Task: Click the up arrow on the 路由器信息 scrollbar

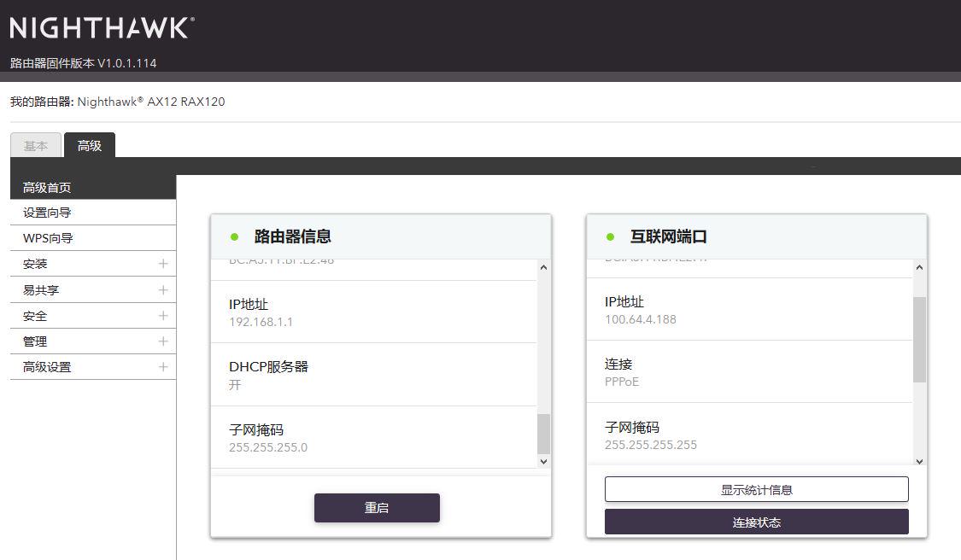Action: coord(543,266)
